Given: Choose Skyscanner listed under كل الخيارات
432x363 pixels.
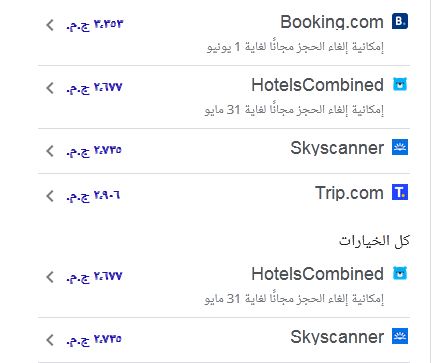Looking at the screenshot, I should point(337,337).
